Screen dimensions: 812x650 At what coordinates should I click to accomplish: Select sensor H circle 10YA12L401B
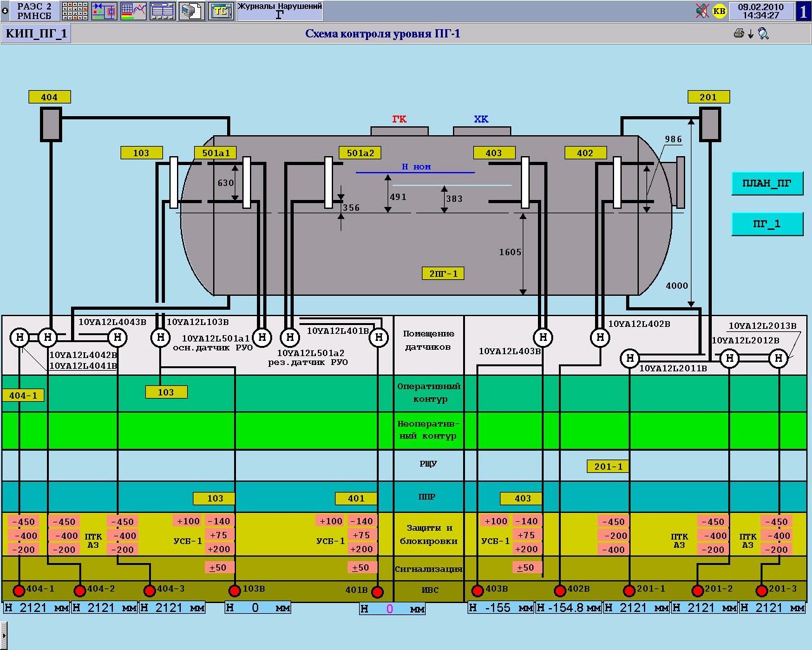tap(379, 338)
